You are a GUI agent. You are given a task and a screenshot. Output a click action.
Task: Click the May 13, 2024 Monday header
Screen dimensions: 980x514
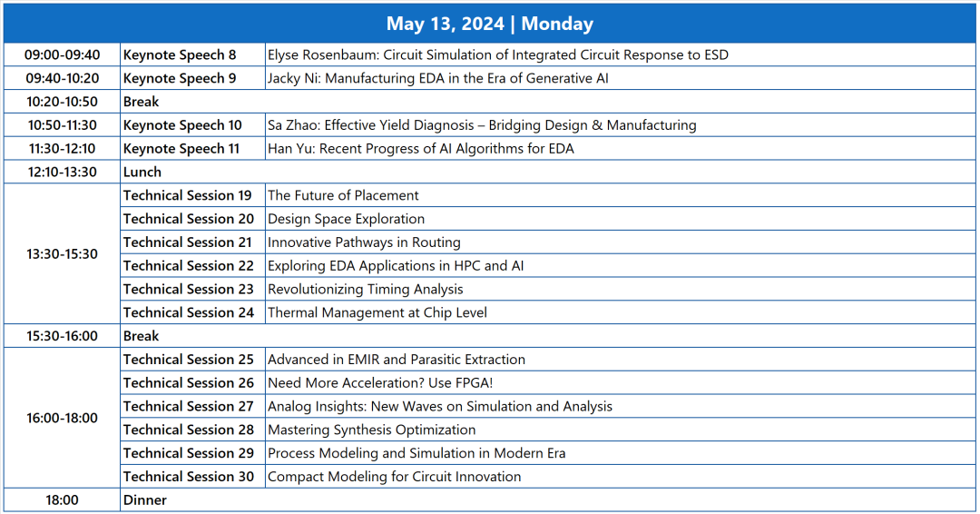(489, 24)
